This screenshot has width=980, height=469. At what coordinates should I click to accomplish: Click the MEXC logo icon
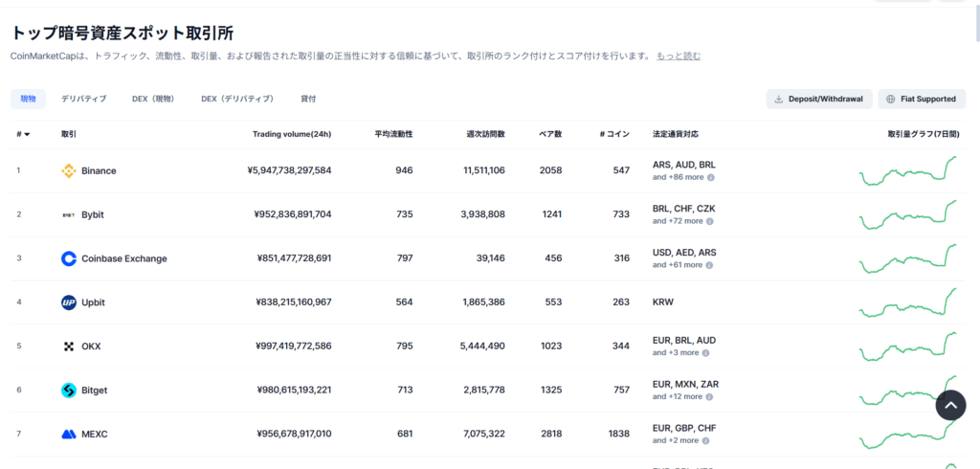pos(69,434)
